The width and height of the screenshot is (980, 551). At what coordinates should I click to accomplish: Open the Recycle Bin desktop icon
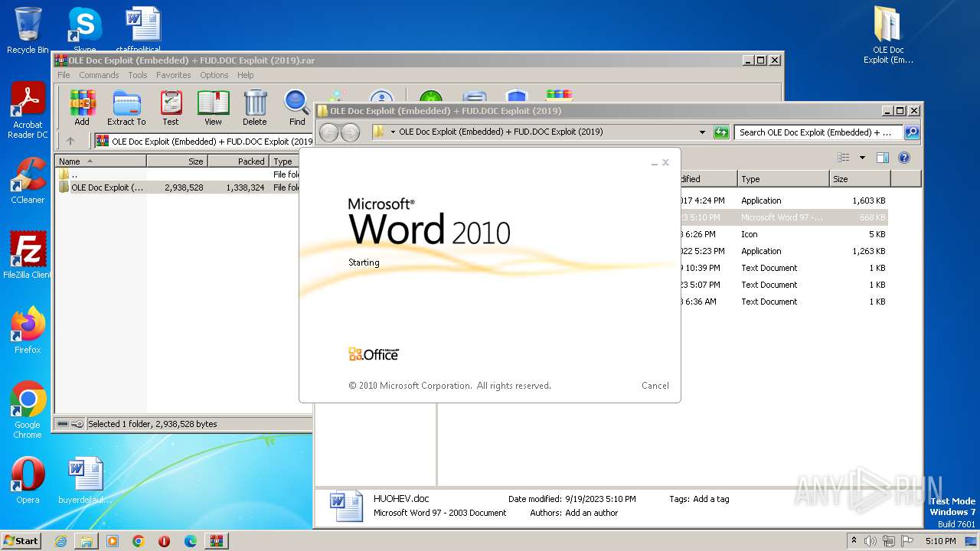click(x=28, y=31)
